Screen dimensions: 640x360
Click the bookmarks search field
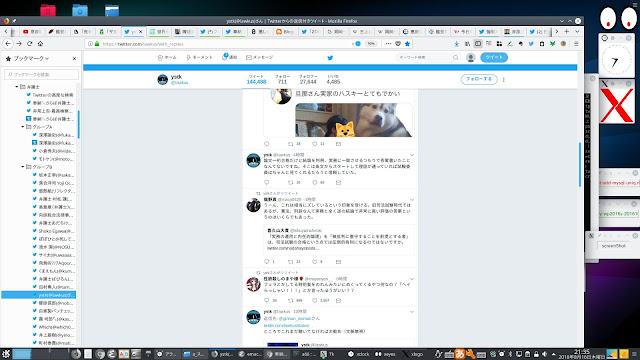tap(41, 75)
